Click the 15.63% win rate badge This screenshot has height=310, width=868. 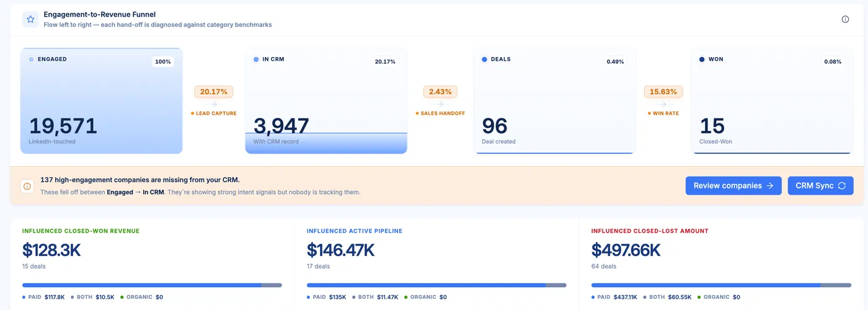pyautogui.click(x=663, y=92)
